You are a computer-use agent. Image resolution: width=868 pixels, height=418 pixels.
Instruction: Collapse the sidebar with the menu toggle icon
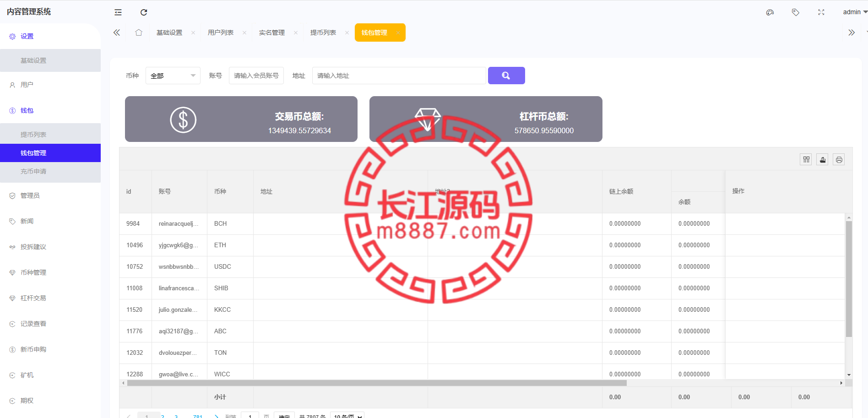118,12
